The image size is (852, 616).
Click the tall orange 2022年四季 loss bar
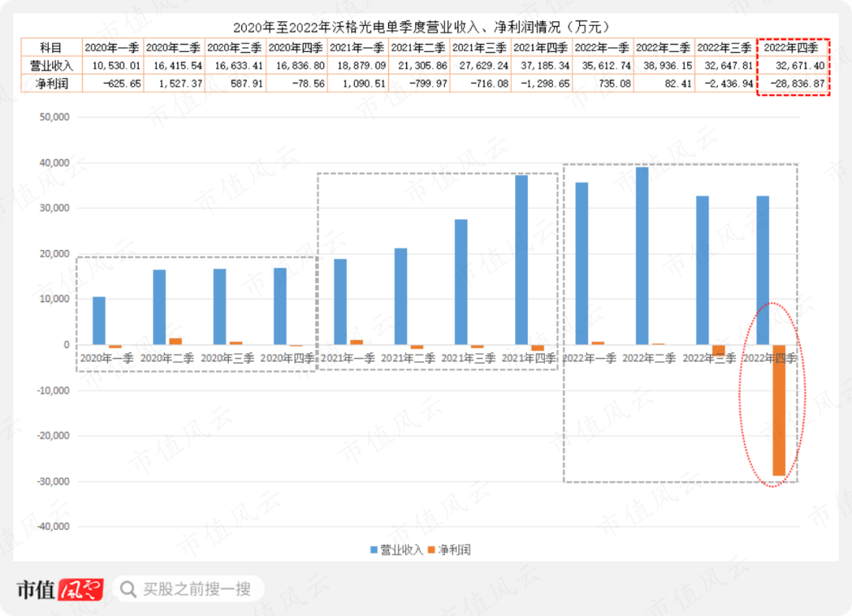[779, 410]
